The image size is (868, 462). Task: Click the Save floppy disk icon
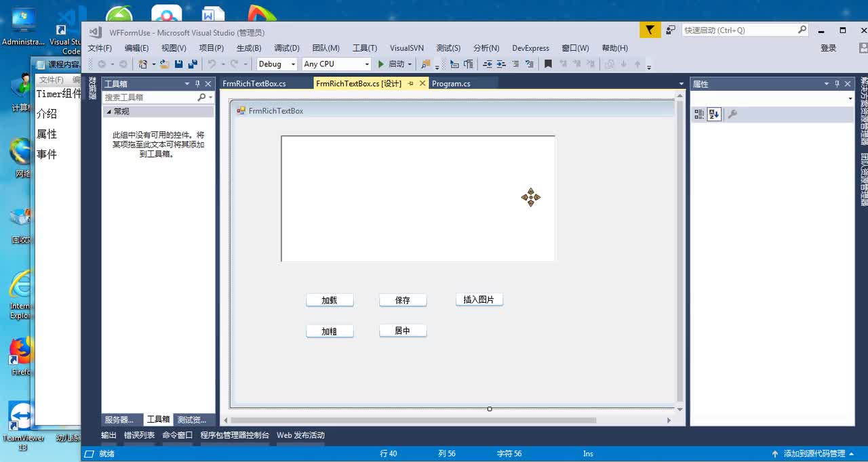coord(178,64)
